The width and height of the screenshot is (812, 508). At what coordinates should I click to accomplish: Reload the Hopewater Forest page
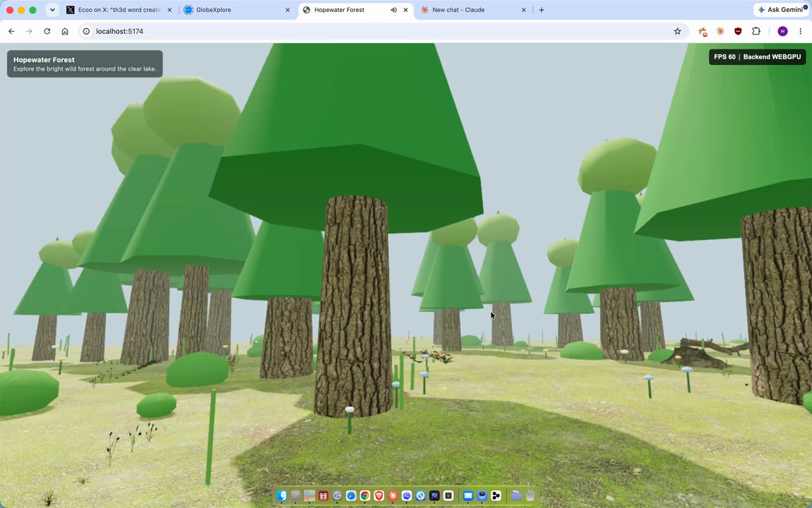(x=47, y=32)
